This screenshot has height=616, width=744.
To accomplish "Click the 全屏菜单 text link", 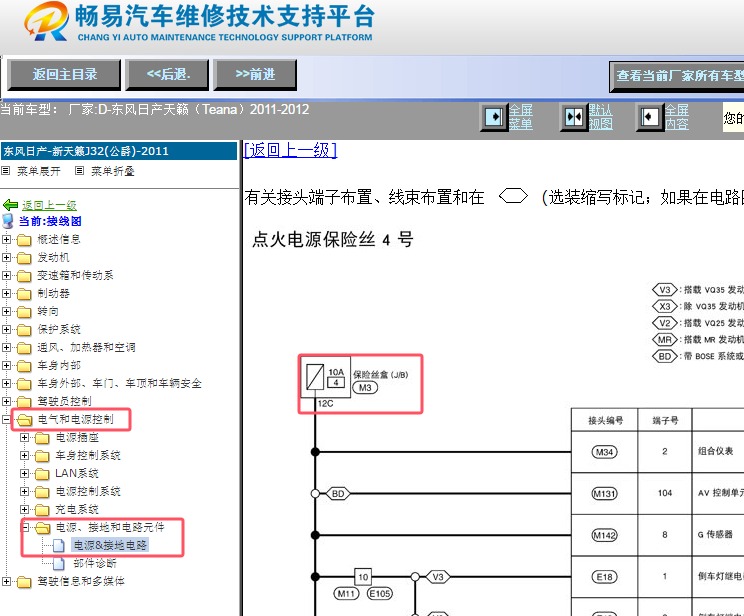I will [x=521, y=117].
